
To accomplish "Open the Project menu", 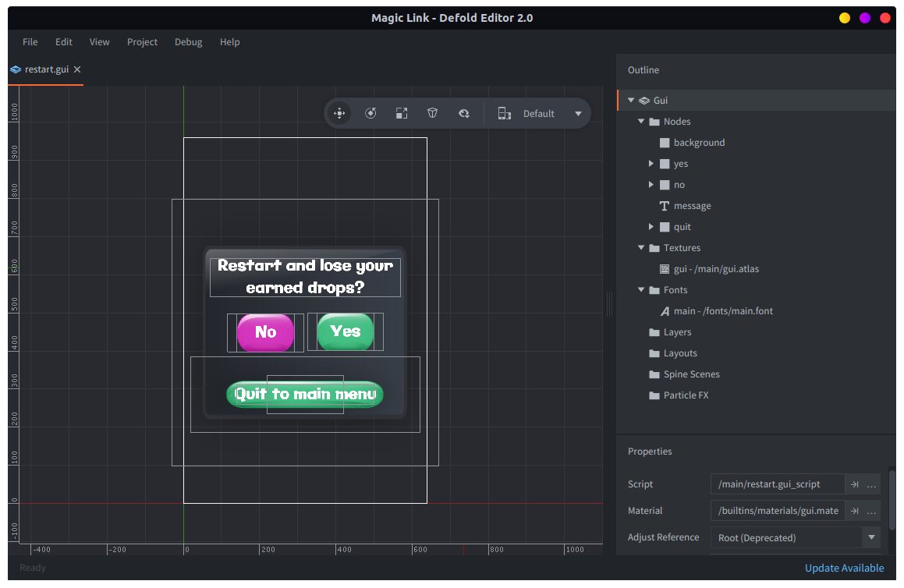I will coord(142,42).
